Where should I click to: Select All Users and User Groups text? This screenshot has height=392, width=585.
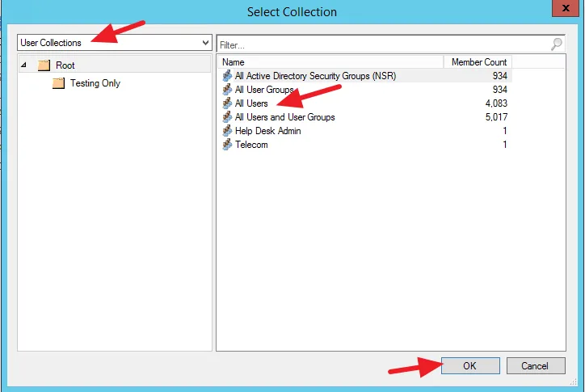click(x=284, y=117)
